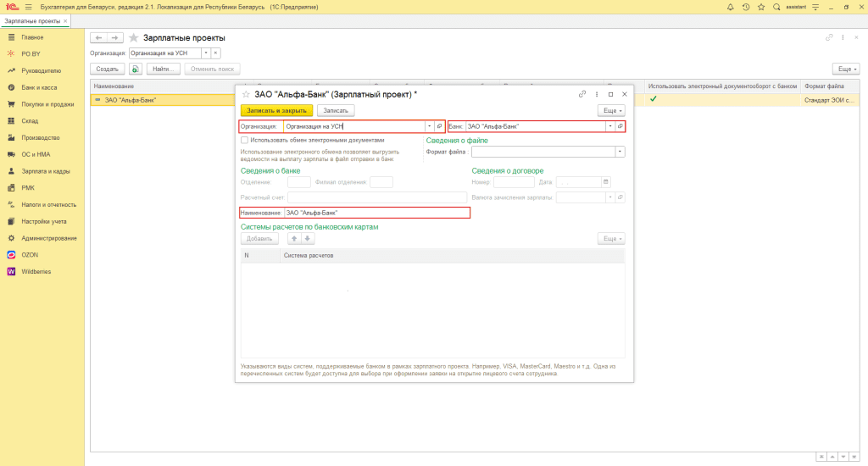Open Еще menu in dialog toolbar

pos(612,111)
